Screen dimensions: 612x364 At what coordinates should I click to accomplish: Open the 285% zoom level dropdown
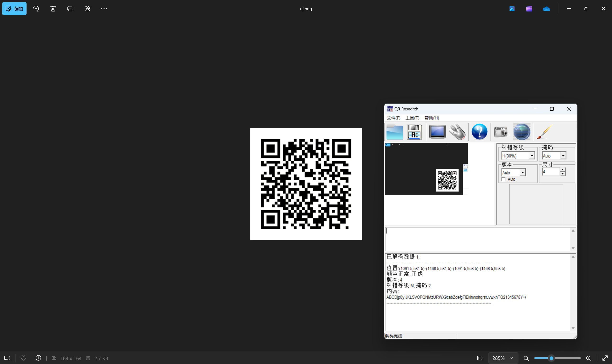click(503, 358)
